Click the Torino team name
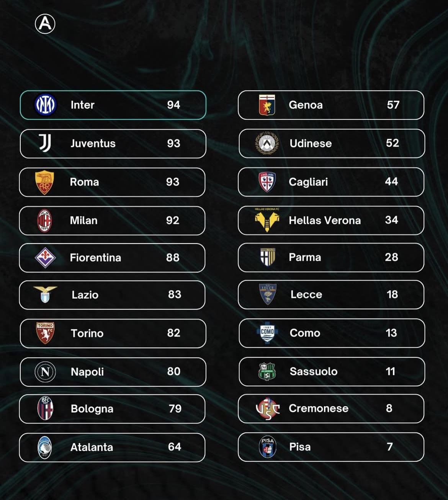 (87, 333)
